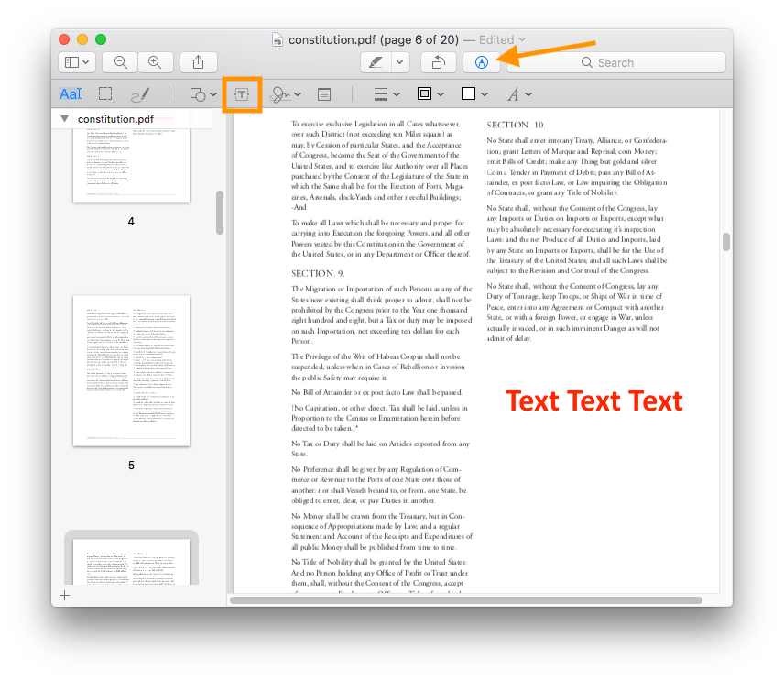Click the Share icon
Image resolution: width=784 pixels, height=680 pixels.
point(199,62)
